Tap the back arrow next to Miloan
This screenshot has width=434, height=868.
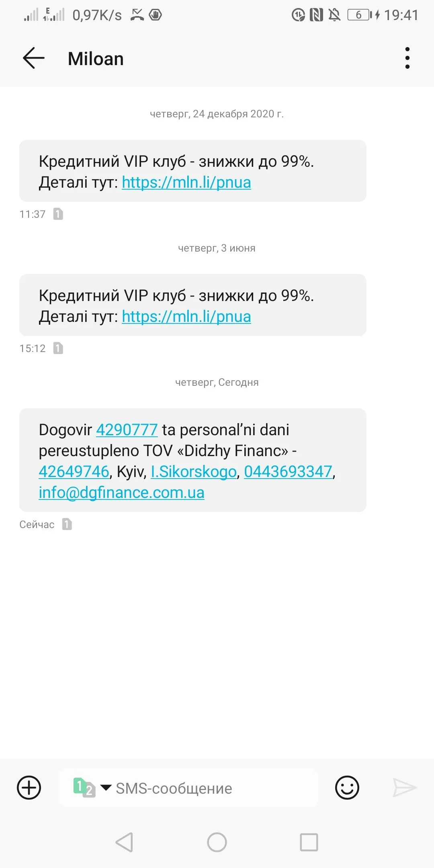34,58
